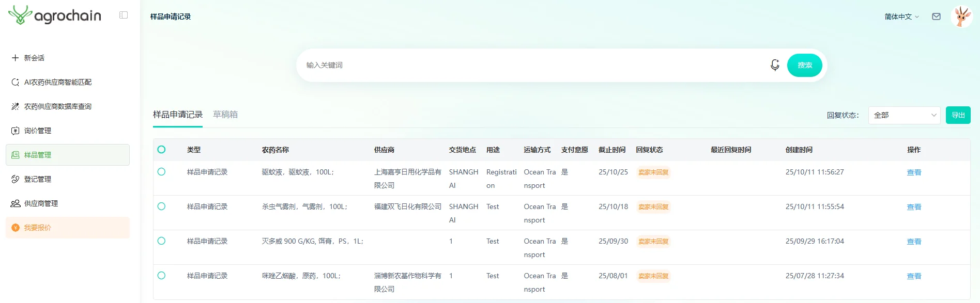980x303 pixels.
Task: Click 查看 for the 驱蚊液 row
Action: click(914, 172)
